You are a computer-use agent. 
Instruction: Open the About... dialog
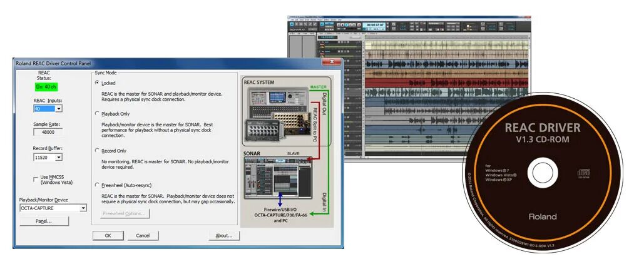pos(224,236)
